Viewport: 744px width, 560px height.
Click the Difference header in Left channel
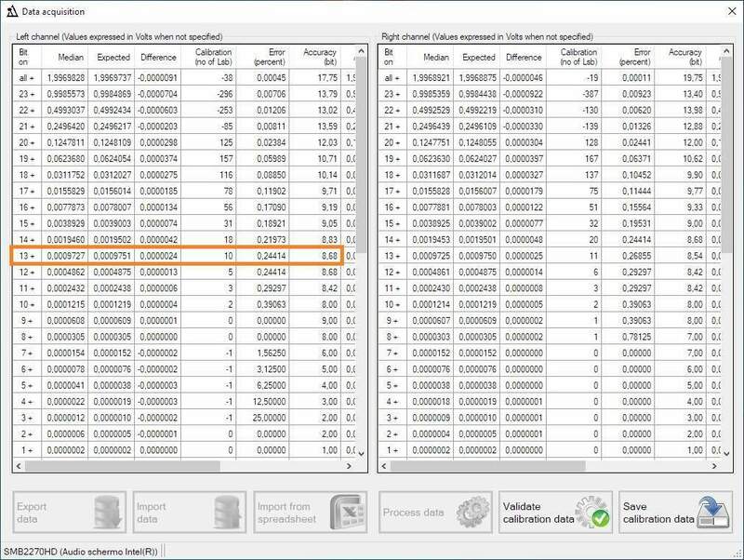click(x=157, y=58)
